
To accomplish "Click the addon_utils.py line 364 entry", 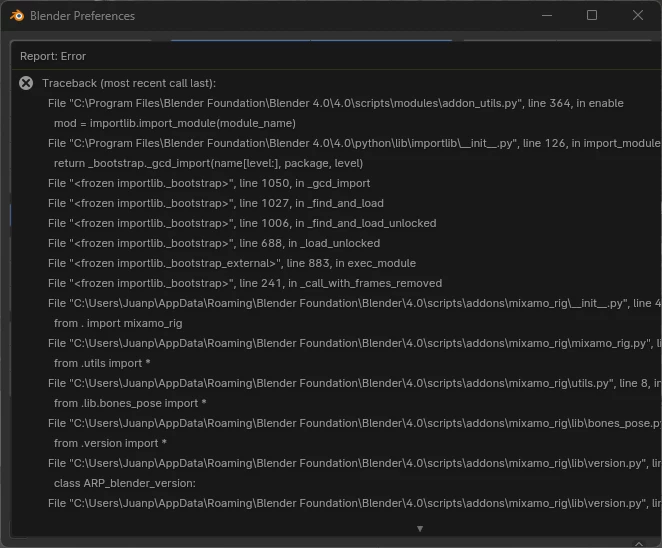I will 336,103.
